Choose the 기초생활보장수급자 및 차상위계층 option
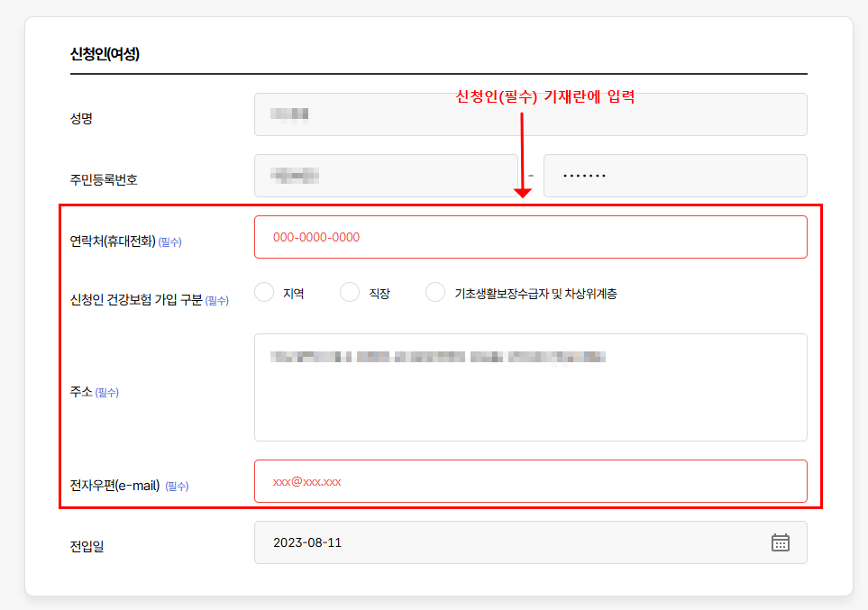868x610 pixels. point(434,292)
